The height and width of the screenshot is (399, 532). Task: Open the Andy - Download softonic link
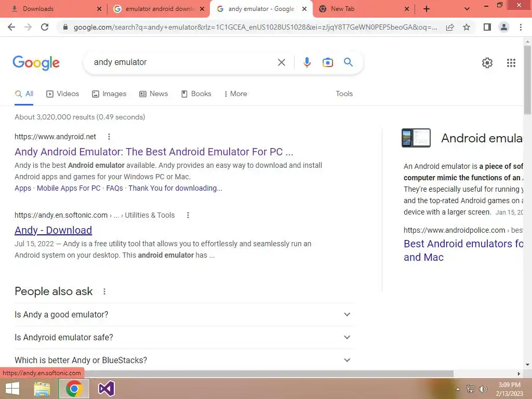pos(54,230)
